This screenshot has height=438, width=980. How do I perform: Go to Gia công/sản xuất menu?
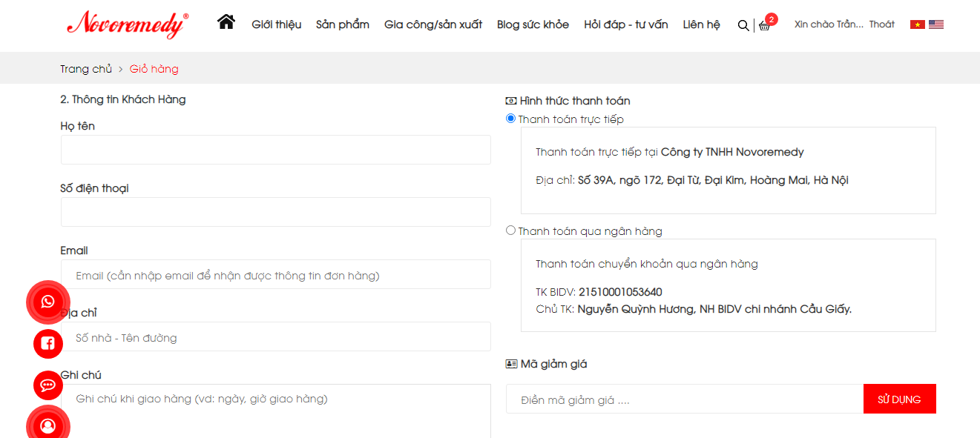coord(433,24)
